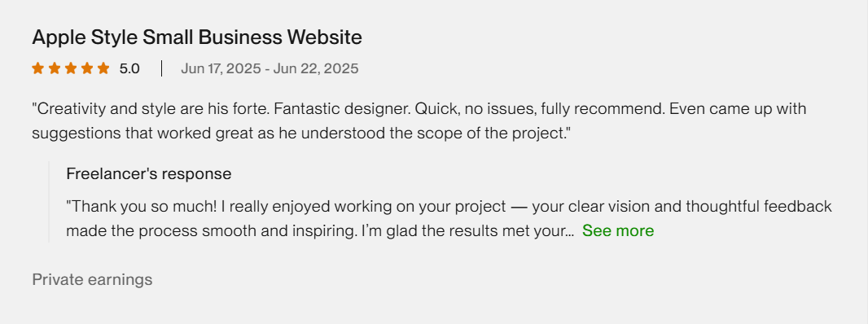
Task: Click the review line starting 'suggestions that worked great'
Action: click(301, 134)
